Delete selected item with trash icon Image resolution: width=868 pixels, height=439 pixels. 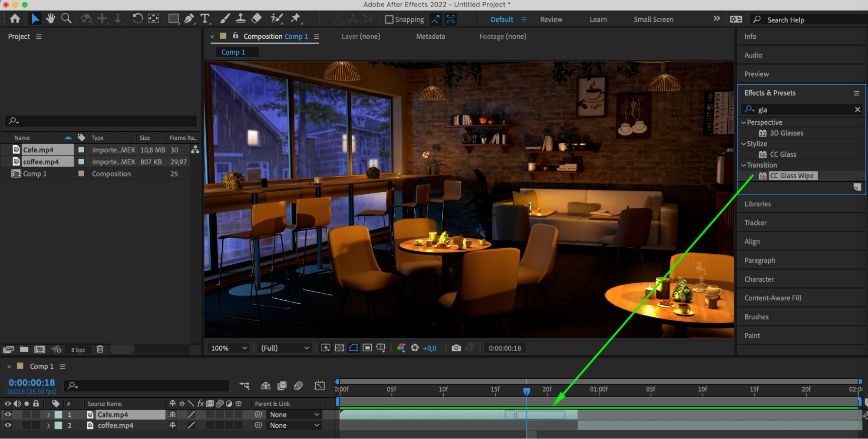coord(100,349)
